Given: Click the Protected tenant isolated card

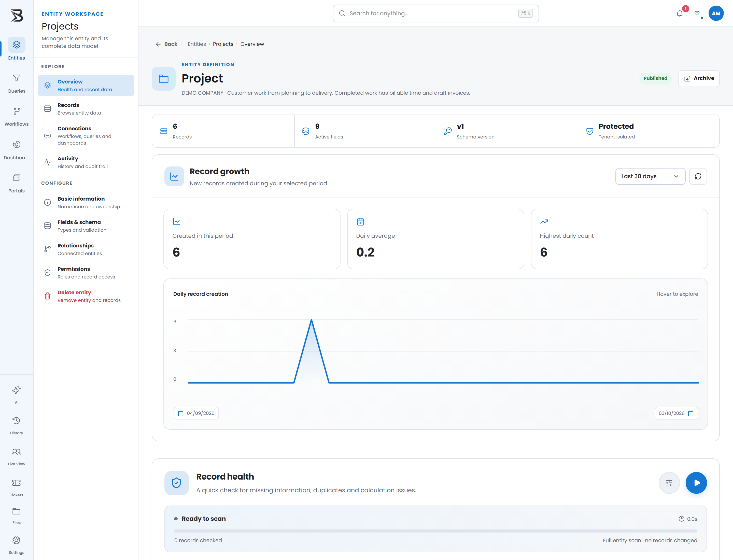Looking at the screenshot, I should (648, 131).
